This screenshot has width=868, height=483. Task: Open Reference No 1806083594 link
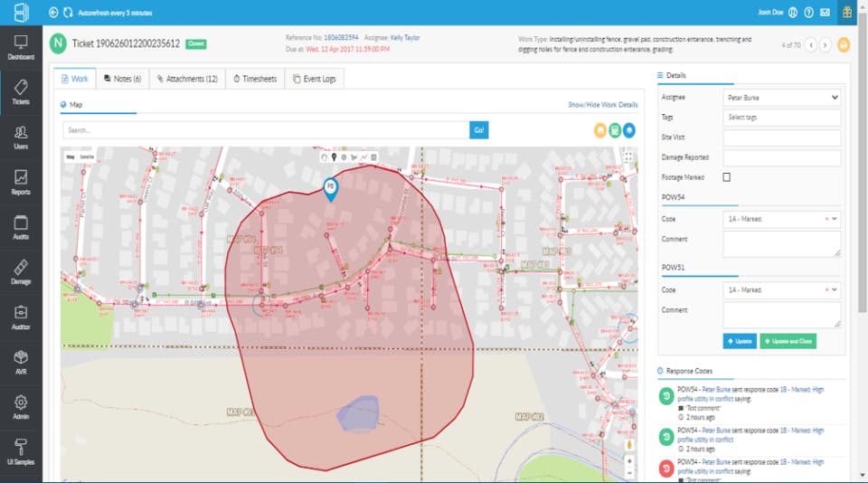(341, 38)
